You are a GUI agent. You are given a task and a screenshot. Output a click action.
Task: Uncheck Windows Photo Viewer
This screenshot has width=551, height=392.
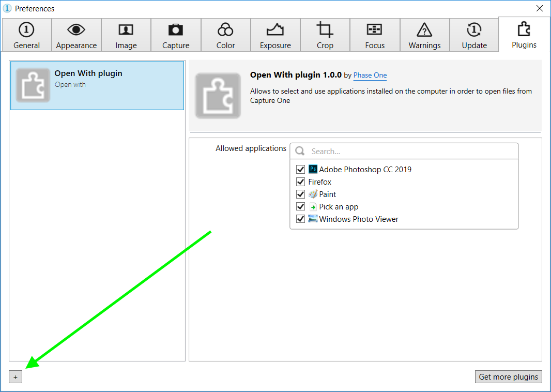point(300,219)
